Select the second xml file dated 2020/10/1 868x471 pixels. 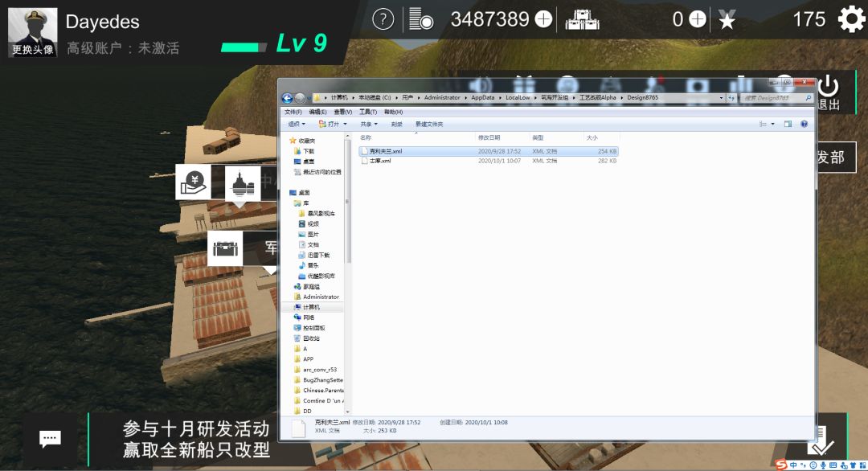tap(488, 161)
